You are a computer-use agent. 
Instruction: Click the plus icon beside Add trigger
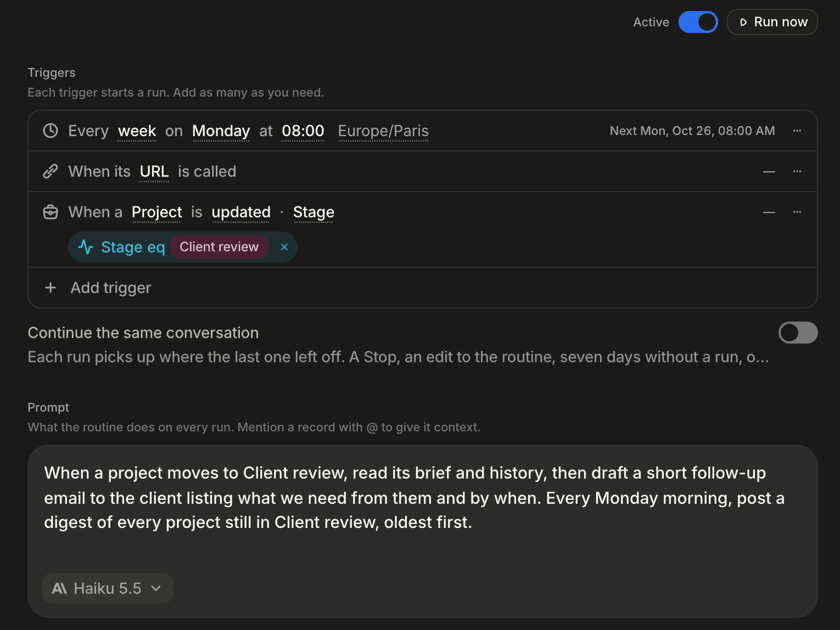pos(51,288)
